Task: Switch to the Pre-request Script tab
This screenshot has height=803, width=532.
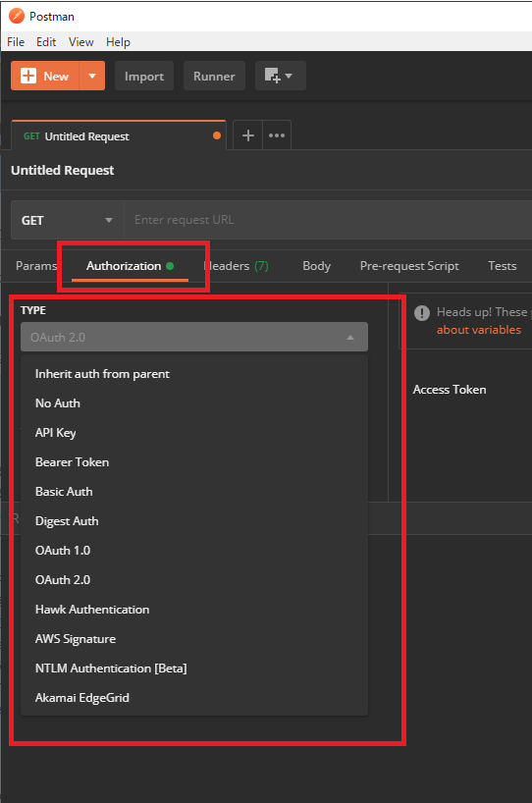Action: 409,266
